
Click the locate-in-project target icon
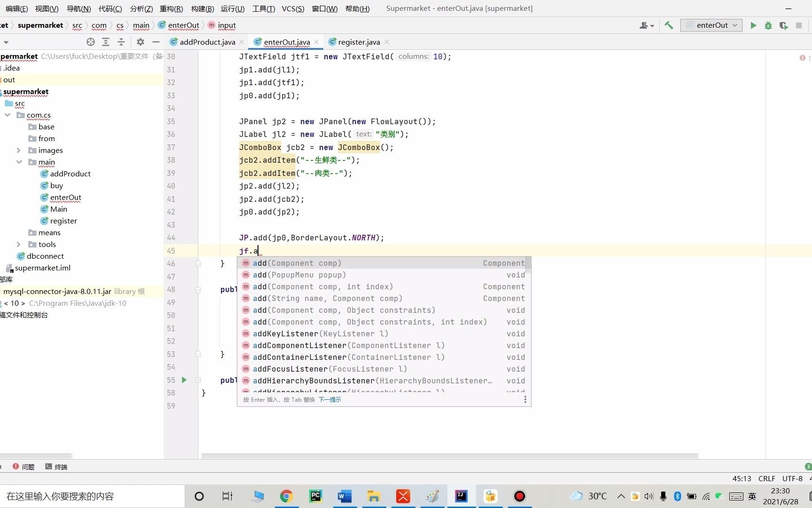click(91, 42)
